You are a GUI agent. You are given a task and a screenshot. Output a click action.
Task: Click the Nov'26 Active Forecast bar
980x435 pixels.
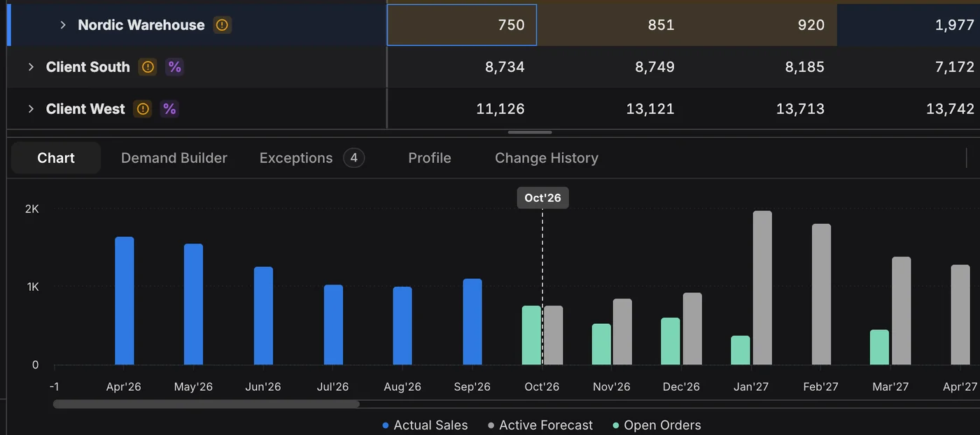tap(622, 331)
